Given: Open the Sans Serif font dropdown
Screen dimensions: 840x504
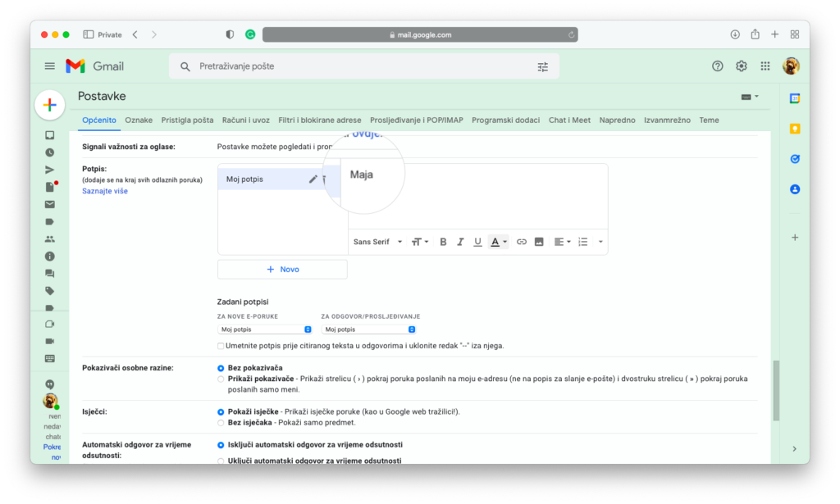Looking at the screenshot, I should (x=377, y=242).
